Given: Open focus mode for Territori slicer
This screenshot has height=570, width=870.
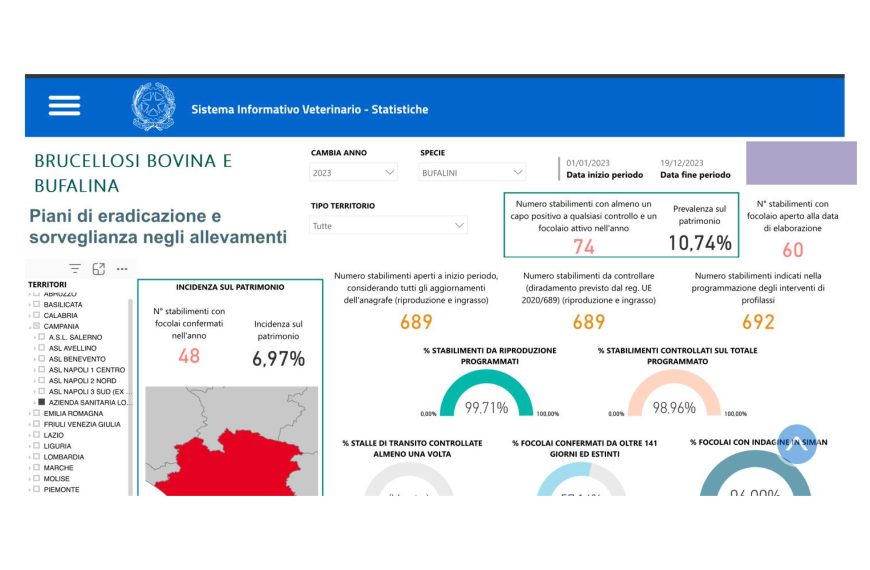Looking at the screenshot, I should [x=99, y=269].
